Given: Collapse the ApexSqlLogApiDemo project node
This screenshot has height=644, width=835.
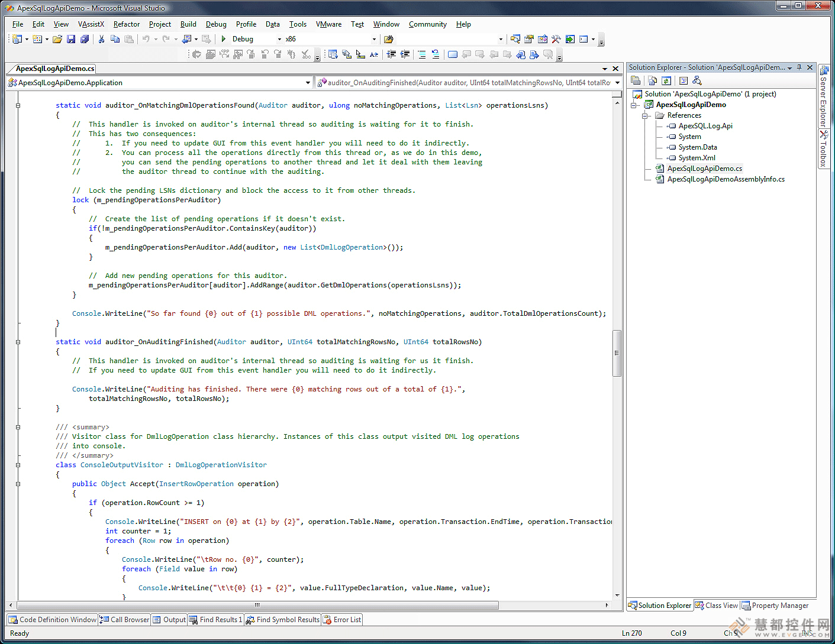Looking at the screenshot, I should (634, 105).
